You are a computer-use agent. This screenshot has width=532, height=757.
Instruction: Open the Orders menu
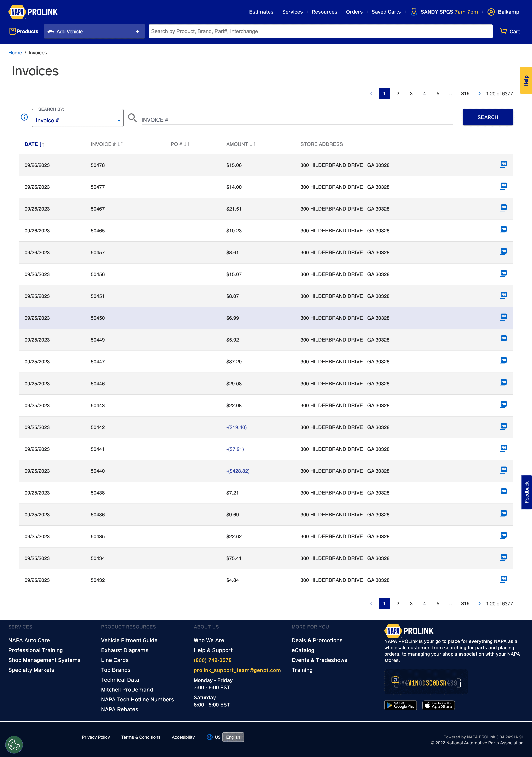click(x=354, y=12)
